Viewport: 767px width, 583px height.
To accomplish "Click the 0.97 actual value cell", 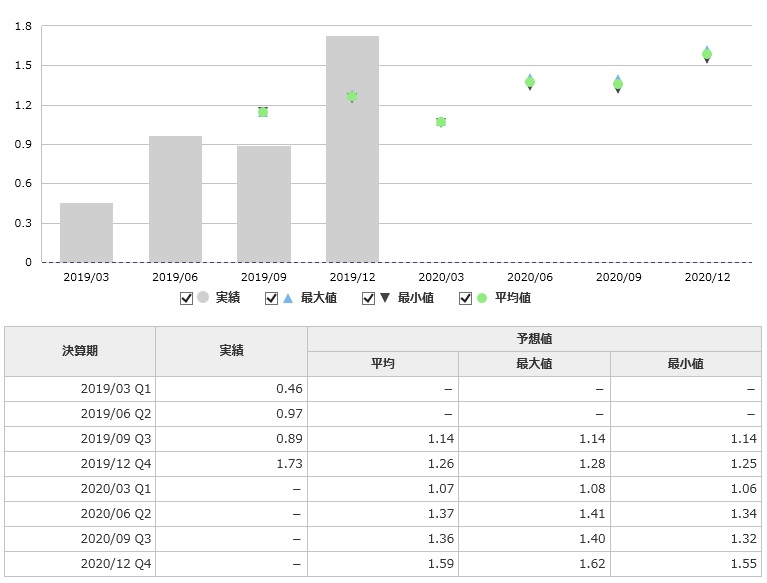I will [231, 414].
